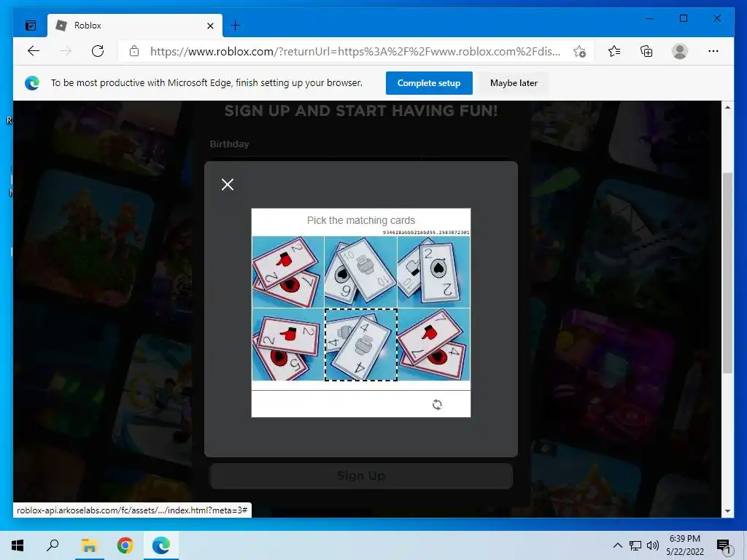The height and width of the screenshot is (560, 747).
Task: Pick the top-middle card with gray 10 and 9
Action: pyautogui.click(x=360, y=272)
